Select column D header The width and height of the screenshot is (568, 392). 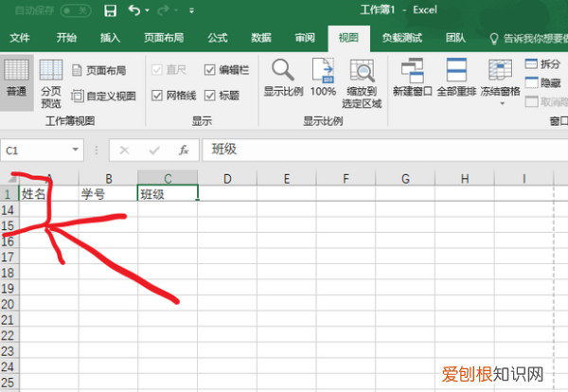(227, 178)
